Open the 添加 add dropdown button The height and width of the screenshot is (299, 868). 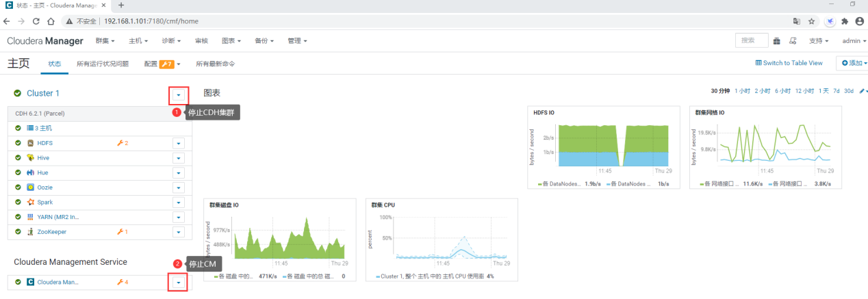click(852, 63)
